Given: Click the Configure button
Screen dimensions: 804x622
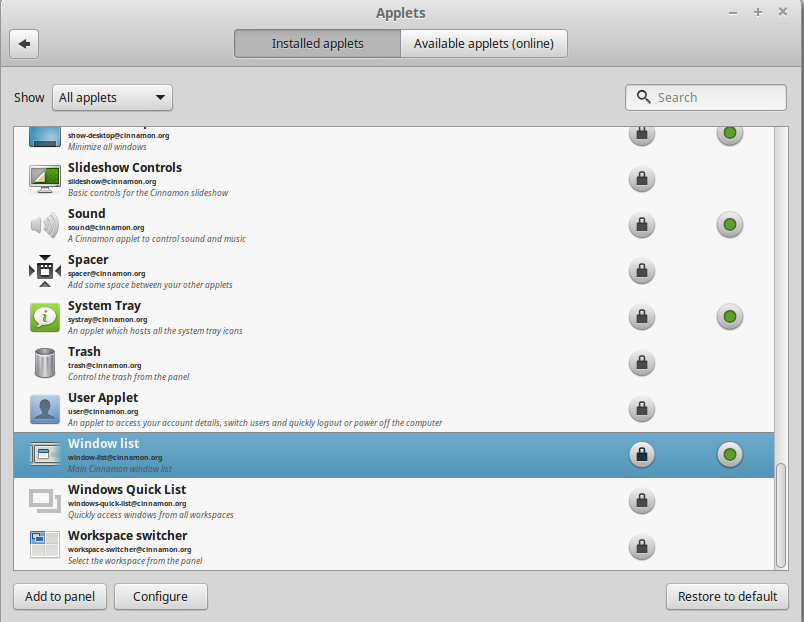Looking at the screenshot, I should click(x=160, y=596).
